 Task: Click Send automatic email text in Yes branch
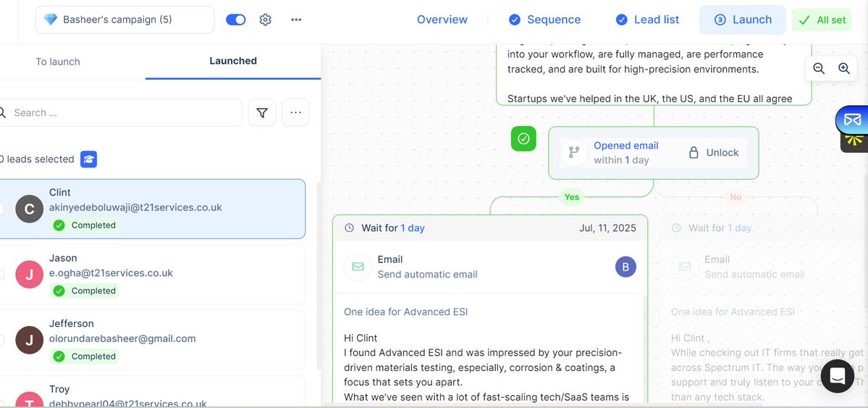(427, 275)
